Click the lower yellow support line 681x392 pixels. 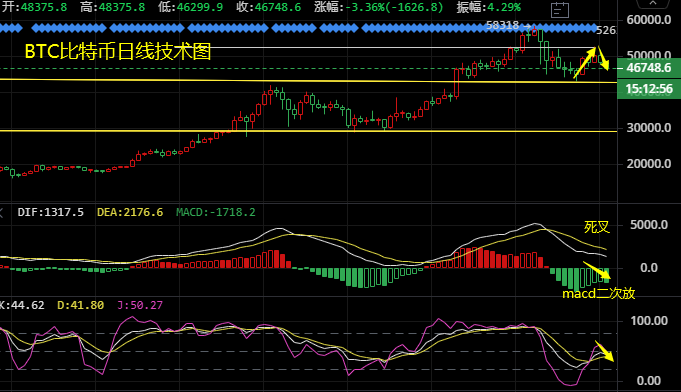pos(308,131)
